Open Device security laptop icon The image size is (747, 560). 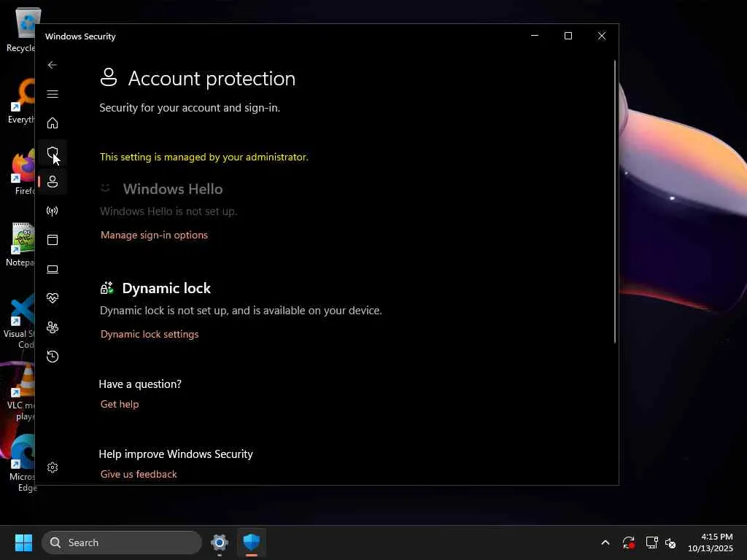53,269
